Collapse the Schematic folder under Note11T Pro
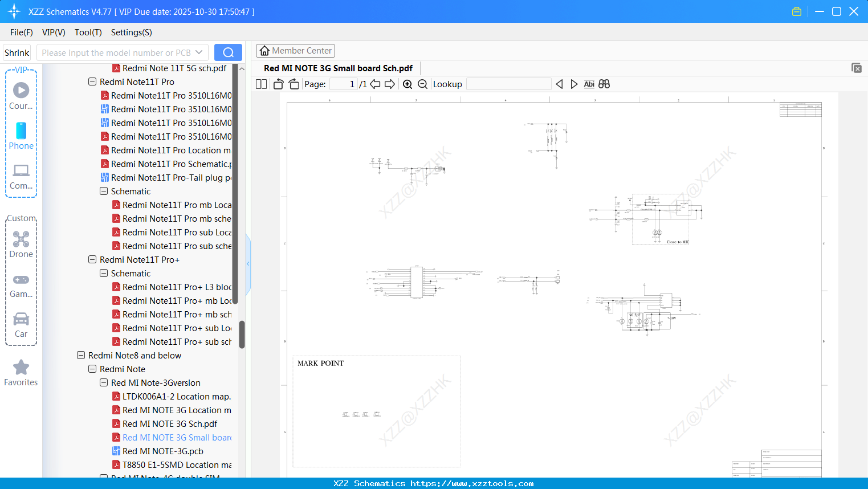The width and height of the screenshot is (868, 489). click(x=104, y=191)
